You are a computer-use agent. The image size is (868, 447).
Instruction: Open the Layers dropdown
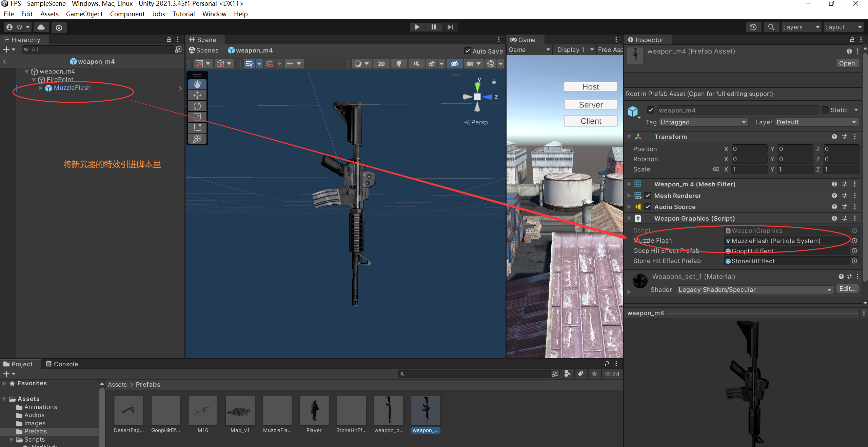click(801, 27)
